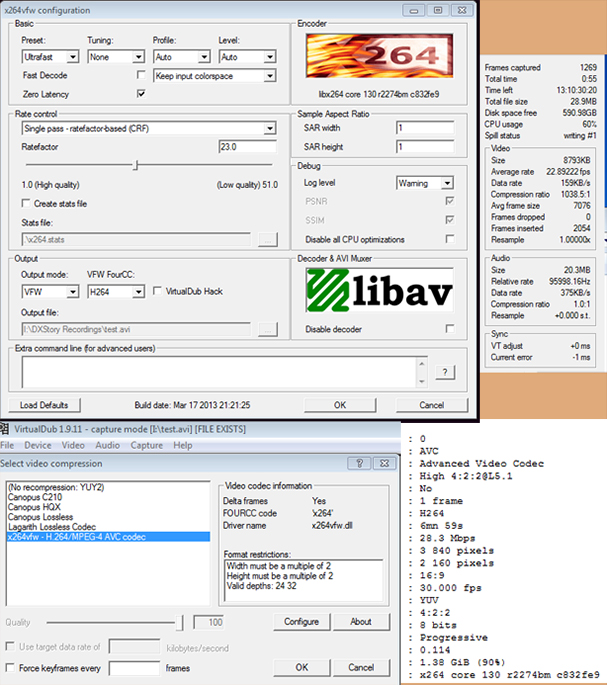Click OK in x264vfw configuration
Image resolution: width=607 pixels, height=685 pixels.
340,405
